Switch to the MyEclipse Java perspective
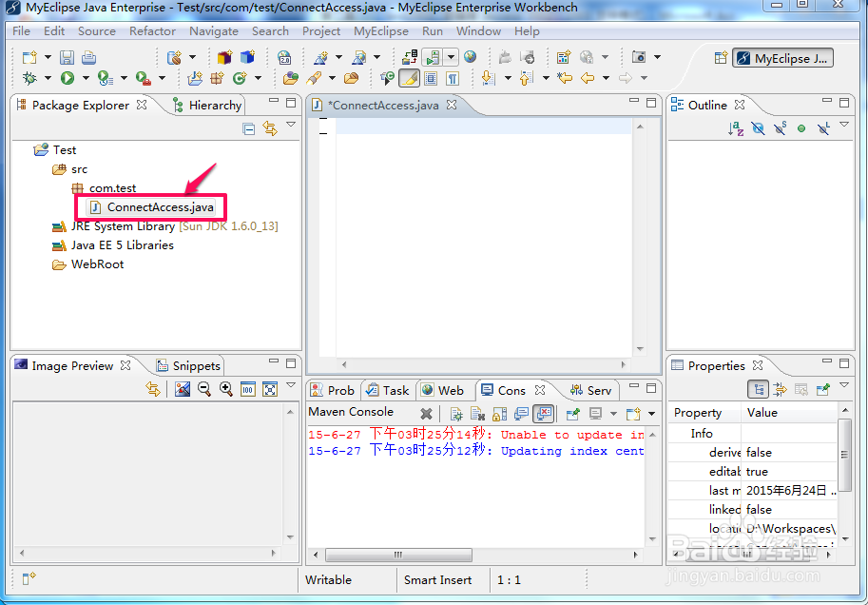The width and height of the screenshot is (868, 605). [782, 58]
